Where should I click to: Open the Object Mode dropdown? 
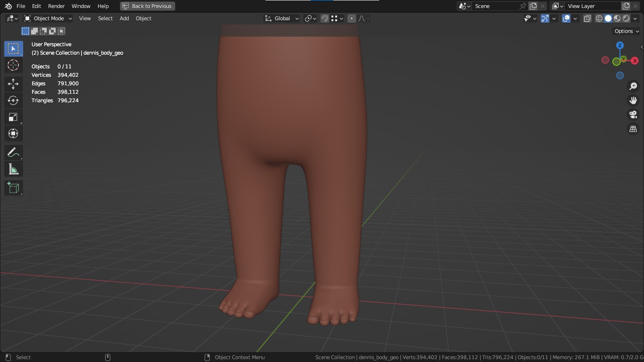48,18
